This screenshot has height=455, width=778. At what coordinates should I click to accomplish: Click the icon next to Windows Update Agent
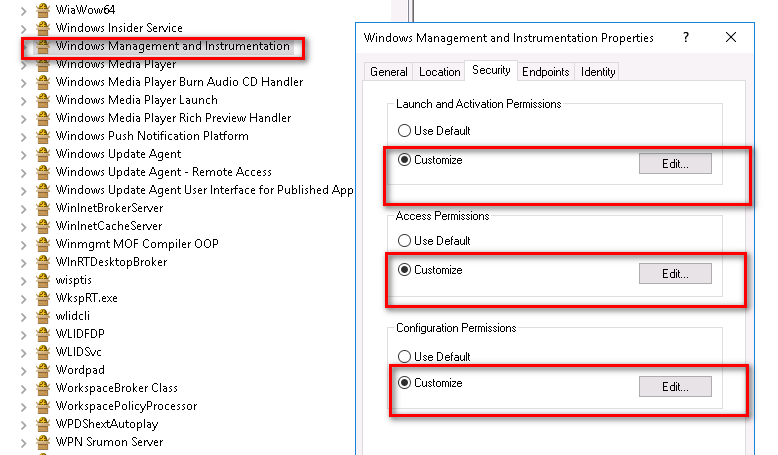[x=43, y=154]
